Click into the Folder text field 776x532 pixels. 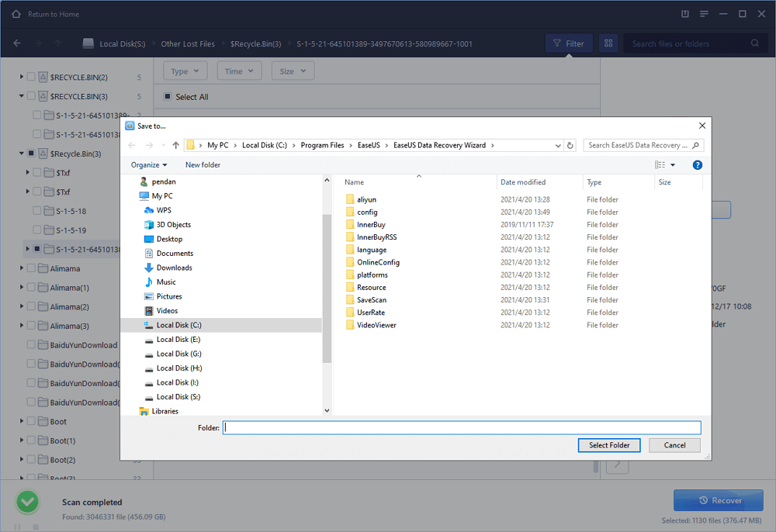click(462, 427)
